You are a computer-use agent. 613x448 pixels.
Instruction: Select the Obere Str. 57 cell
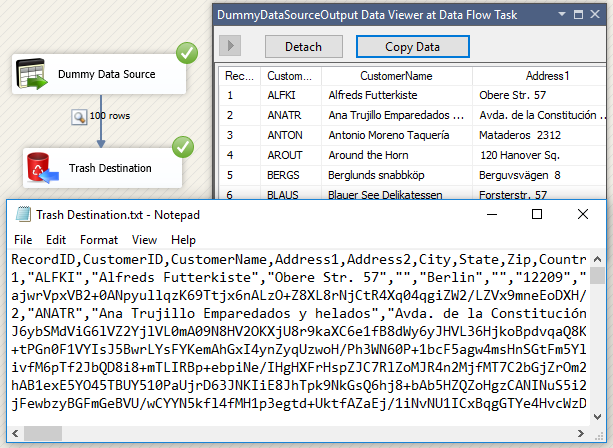tap(540, 95)
